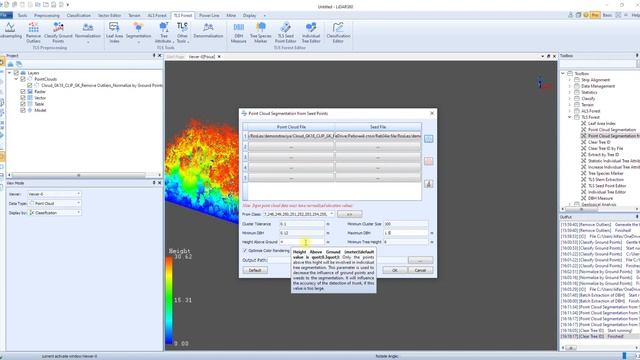
Task: Toggle the Layers root checkbox
Action: click(x=16, y=73)
